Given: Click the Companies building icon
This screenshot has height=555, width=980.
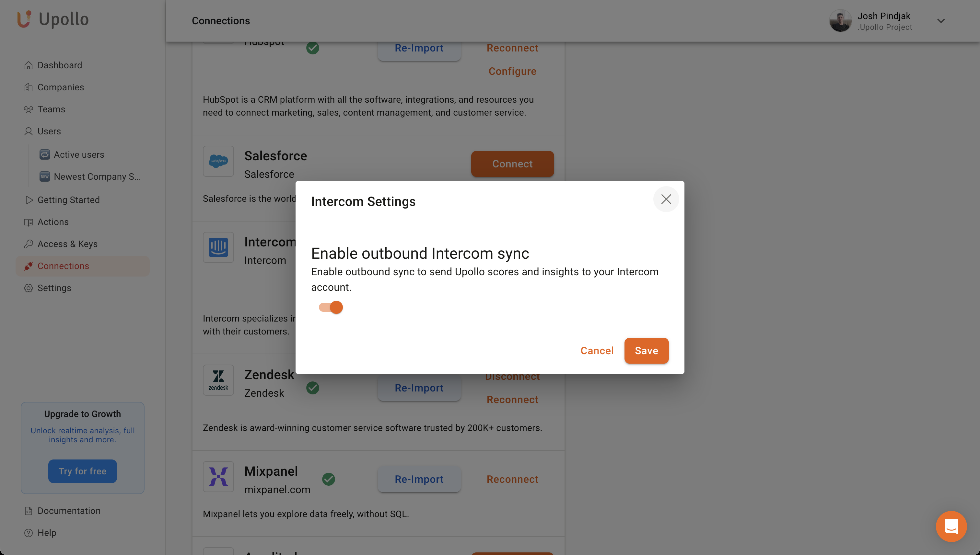Looking at the screenshot, I should [x=28, y=87].
